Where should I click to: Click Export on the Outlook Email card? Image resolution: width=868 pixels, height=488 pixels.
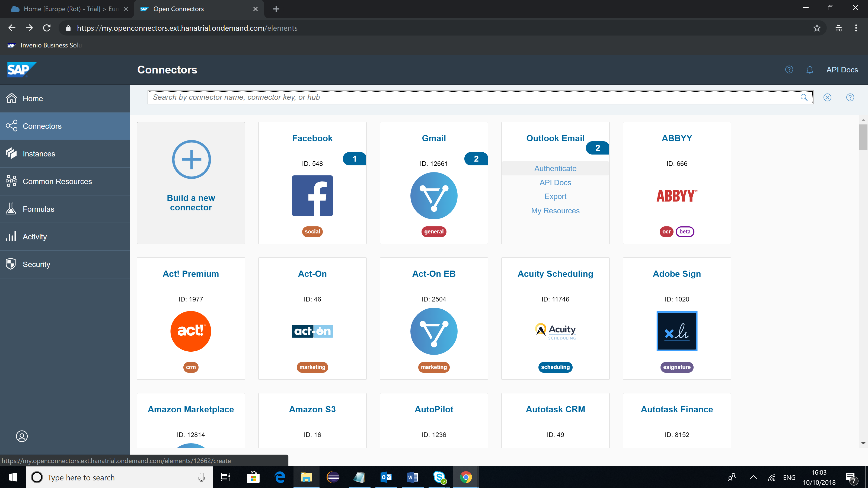coord(555,196)
